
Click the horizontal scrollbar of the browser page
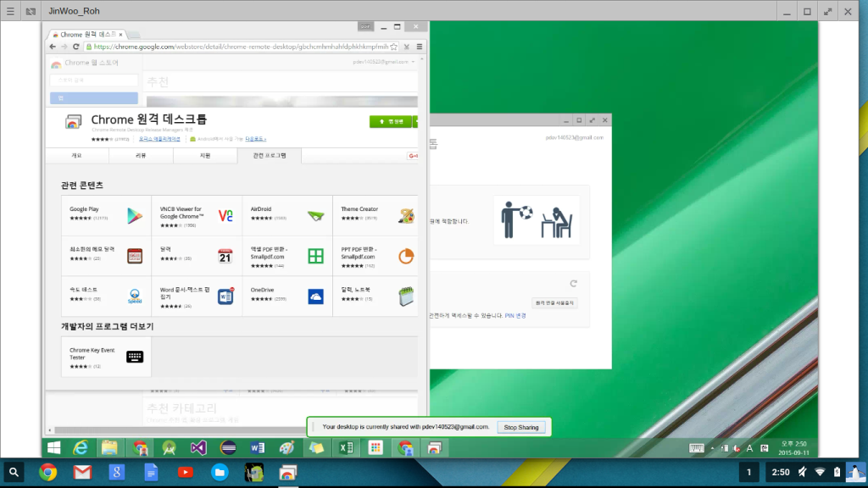coord(180,430)
